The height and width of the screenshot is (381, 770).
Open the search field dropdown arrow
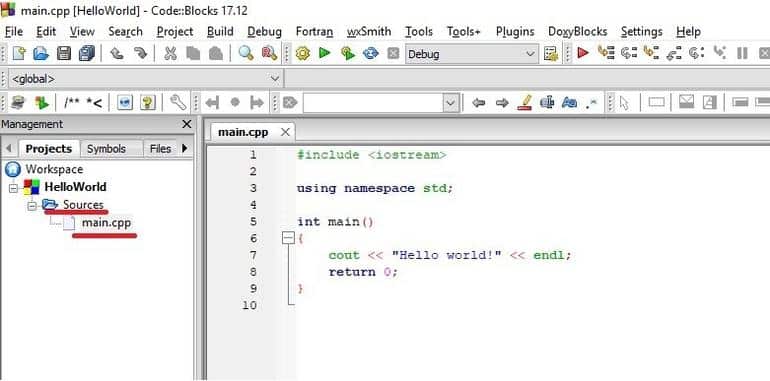450,103
